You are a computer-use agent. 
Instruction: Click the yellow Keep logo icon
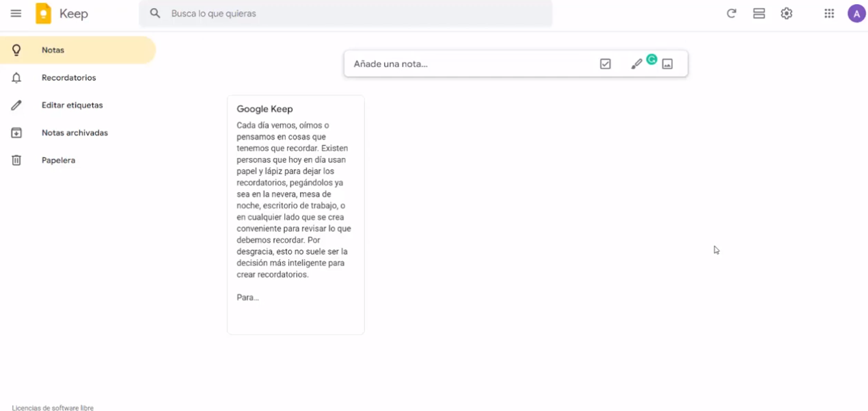(43, 14)
